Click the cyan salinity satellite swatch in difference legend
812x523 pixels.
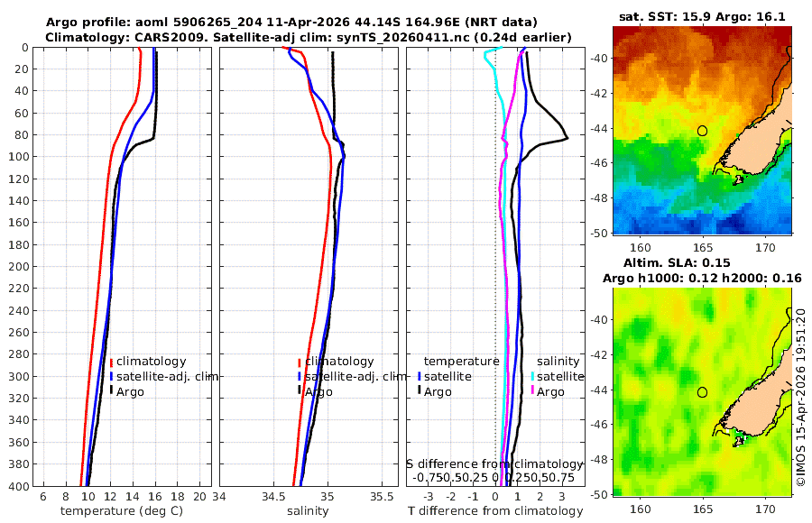tap(532, 377)
